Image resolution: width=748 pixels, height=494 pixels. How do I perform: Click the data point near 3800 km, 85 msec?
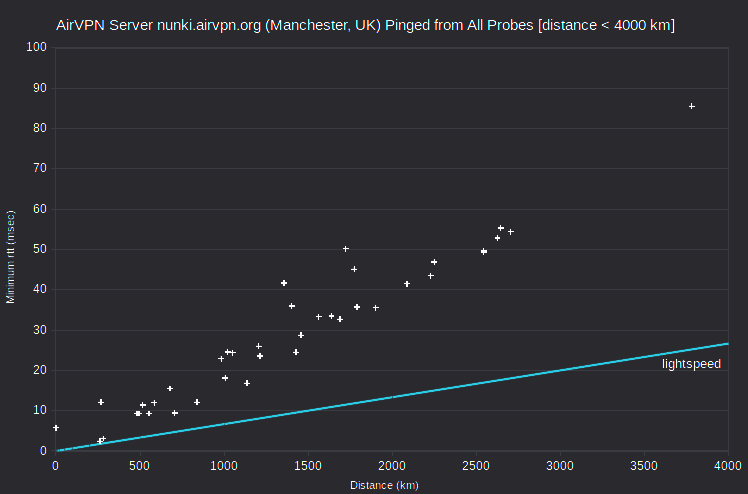[692, 106]
